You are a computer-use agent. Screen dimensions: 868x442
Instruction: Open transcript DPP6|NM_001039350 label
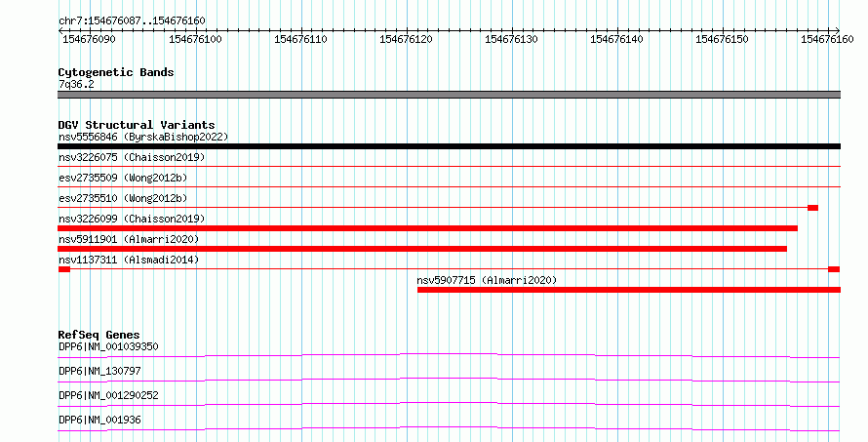[x=108, y=346]
